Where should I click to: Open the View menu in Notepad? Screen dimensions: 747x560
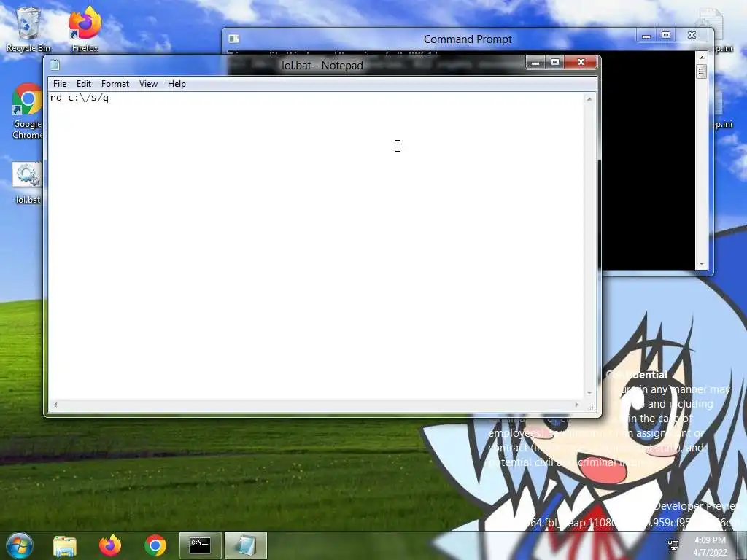click(x=148, y=84)
